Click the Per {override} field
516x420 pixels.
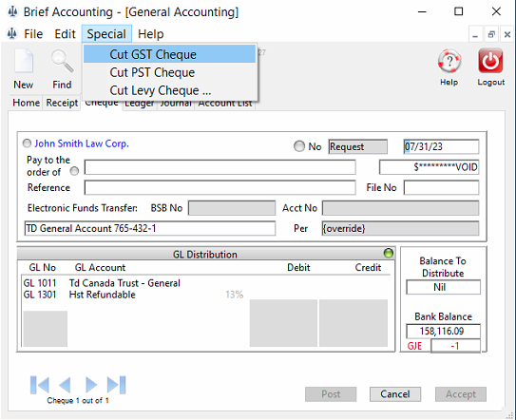pyautogui.click(x=400, y=228)
